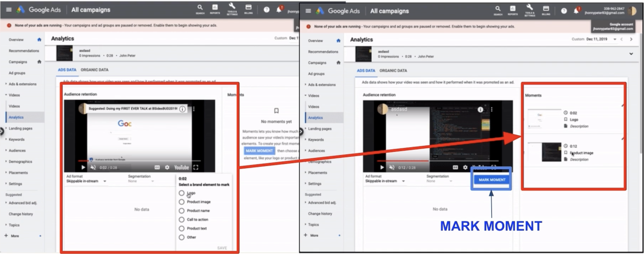
Task: Open the Dec 11, 2019 date dropdown
Action: (615, 39)
